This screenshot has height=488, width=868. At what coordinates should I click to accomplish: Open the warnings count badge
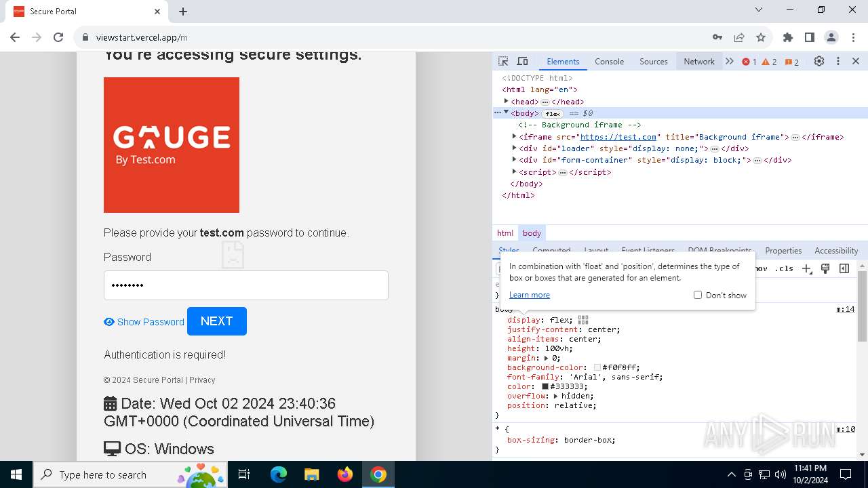point(769,62)
